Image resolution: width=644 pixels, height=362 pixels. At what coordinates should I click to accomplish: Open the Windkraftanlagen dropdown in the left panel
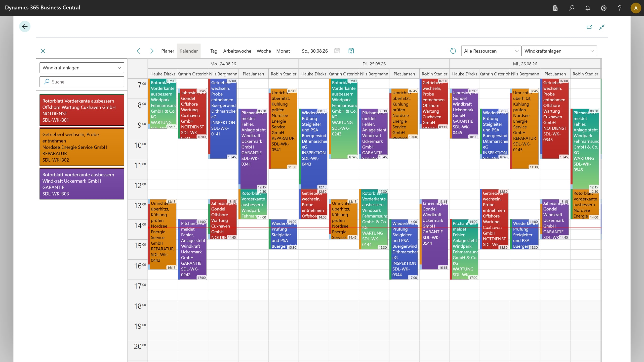tap(82, 68)
